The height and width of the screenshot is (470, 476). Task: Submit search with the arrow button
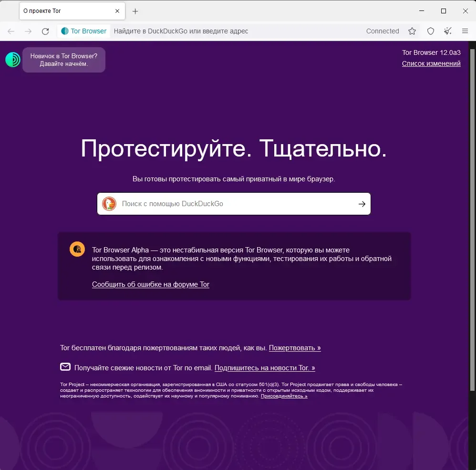362,204
